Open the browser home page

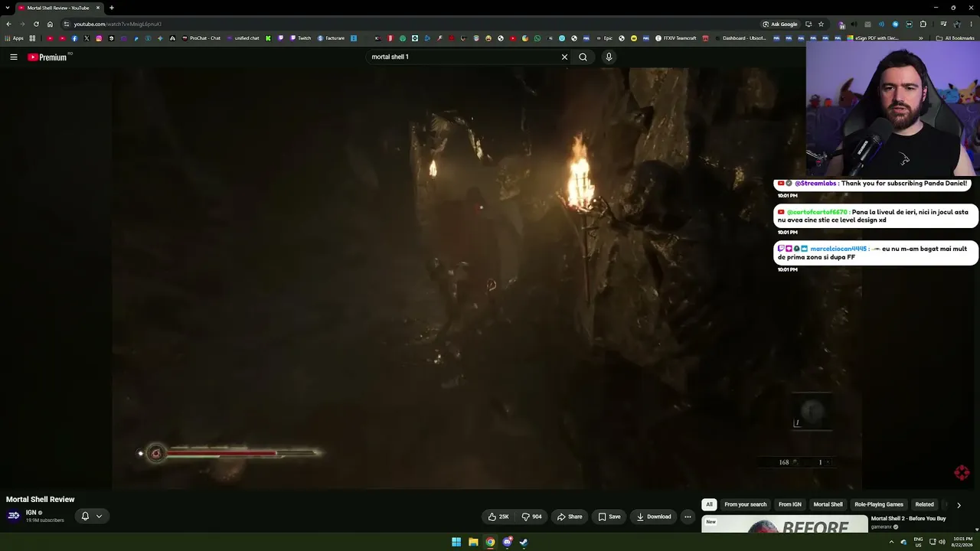tap(50, 24)
